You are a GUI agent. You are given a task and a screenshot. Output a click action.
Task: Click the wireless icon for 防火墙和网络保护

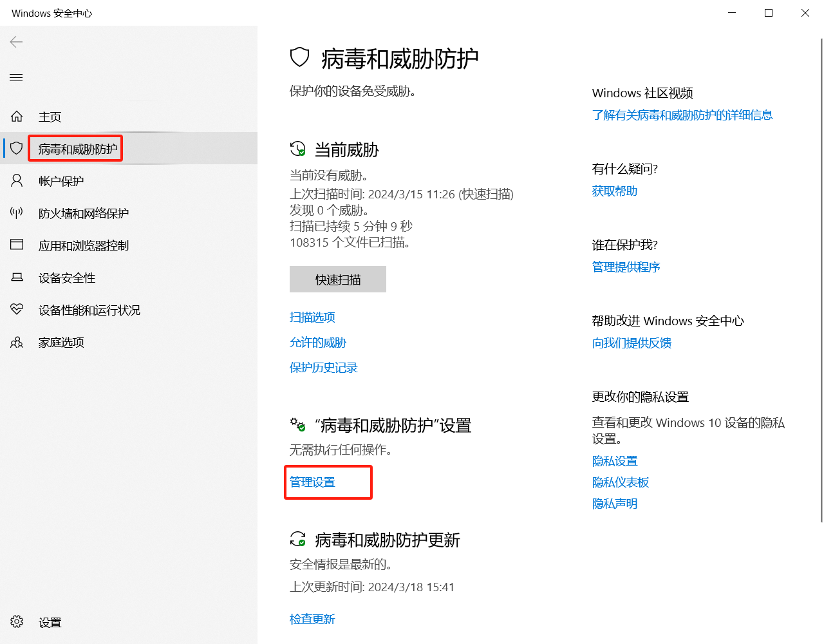click(x=17, y=213)
